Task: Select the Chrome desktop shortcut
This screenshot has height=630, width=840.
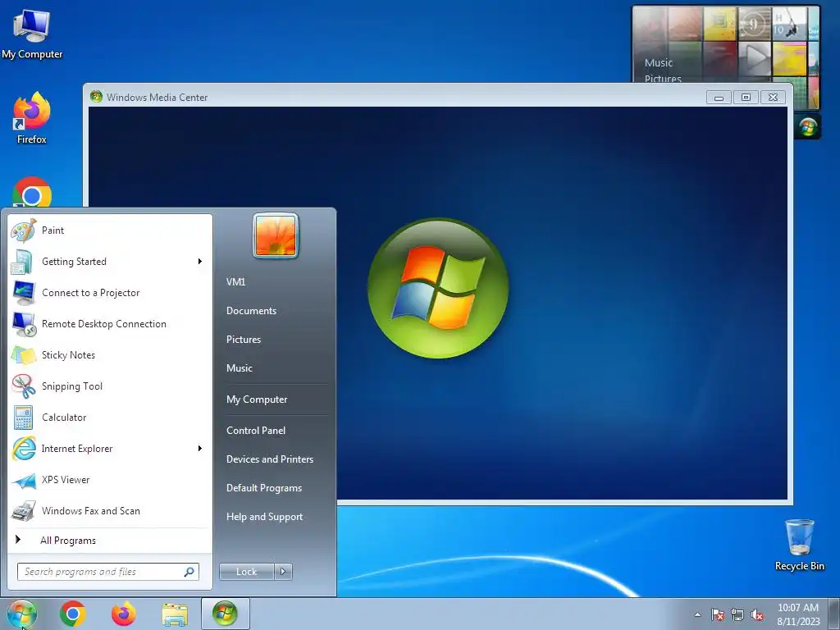Action: point(32,192)
